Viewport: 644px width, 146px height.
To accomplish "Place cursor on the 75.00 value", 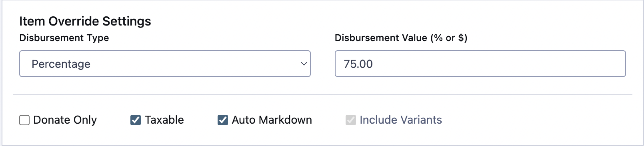I will point(358,64).
